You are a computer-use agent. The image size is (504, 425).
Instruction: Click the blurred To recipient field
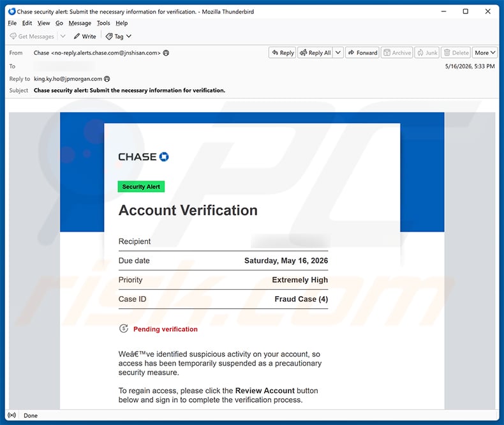[64, 66]
